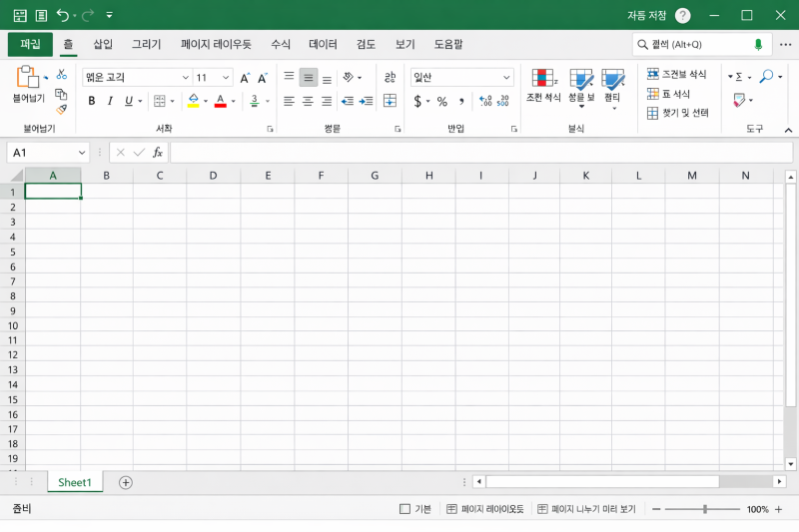Add a new sheet with the plus icon

pos(126,483)
